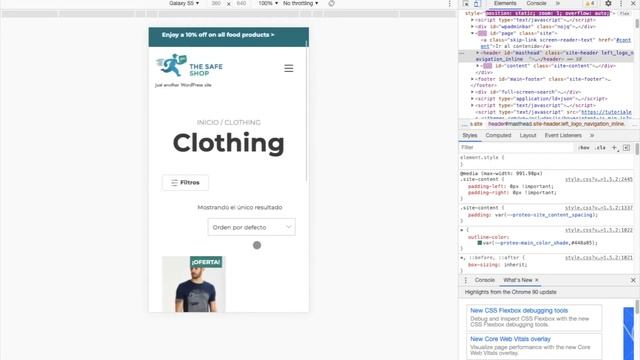Image resolution: width=640 pixels, height=360 pixels.
Task: Toggle the :hov element state button
Action: tap(584, 148)
